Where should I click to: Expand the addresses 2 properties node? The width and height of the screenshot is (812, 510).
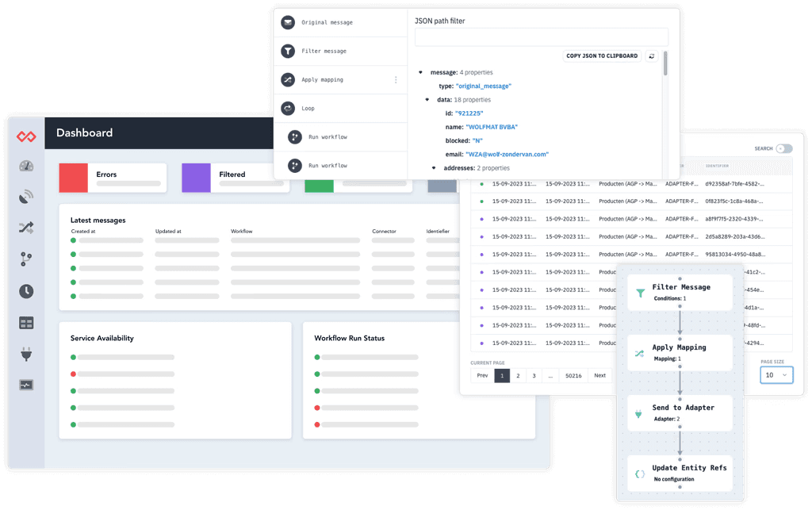point(434,168)
